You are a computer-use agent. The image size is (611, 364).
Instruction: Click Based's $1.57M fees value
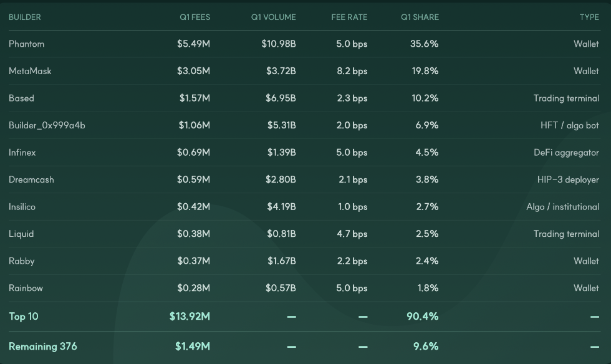pos(195,98)
